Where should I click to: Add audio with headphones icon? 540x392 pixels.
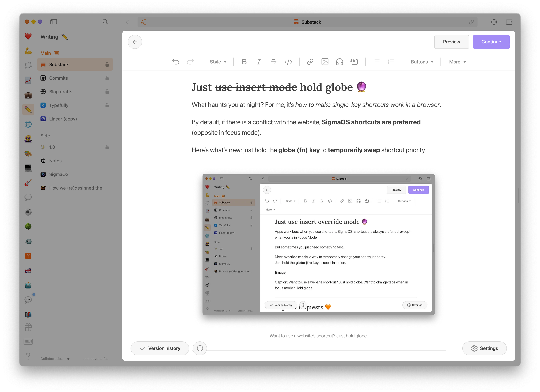coord(339,62)
